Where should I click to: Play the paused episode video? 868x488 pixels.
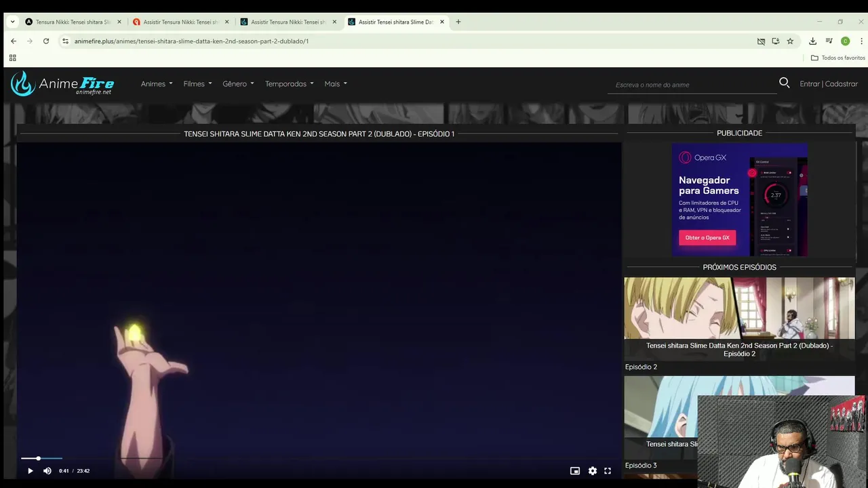tap(30, 470)
